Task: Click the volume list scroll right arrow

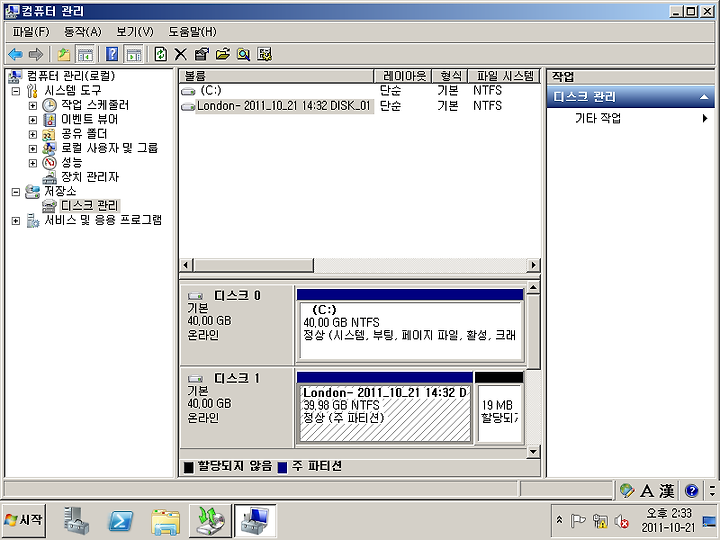Action: coord(533,265)
